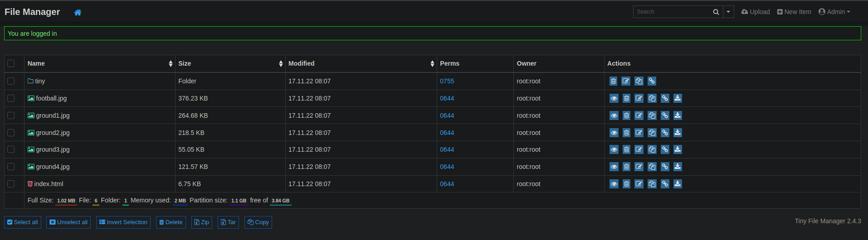868x240 pixels.
Task: Delete ground4.jpg using trash icon
Action: click(x=626, y=167)
